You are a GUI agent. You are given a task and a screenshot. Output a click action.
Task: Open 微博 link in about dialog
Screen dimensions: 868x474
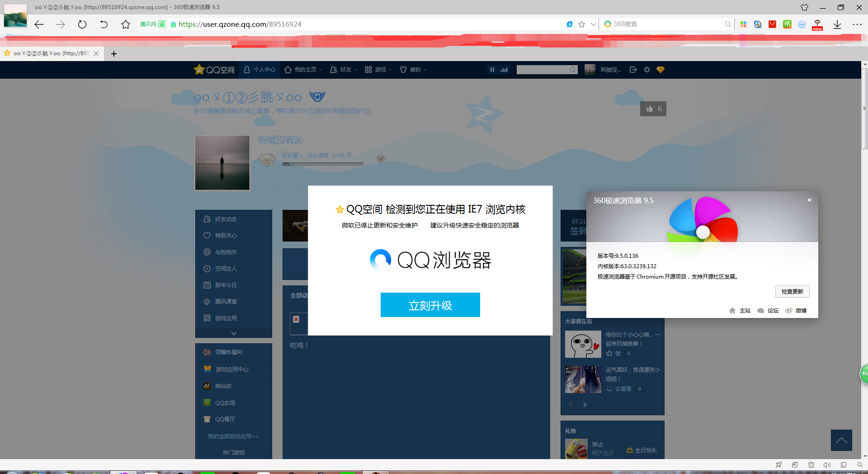pyautogui.click(x=796, y=311)
